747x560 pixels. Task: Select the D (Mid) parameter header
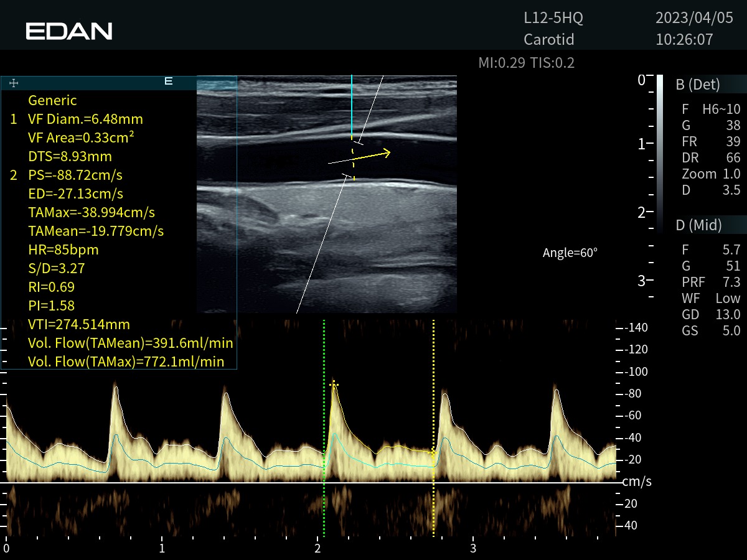click(x=698, y=225)
